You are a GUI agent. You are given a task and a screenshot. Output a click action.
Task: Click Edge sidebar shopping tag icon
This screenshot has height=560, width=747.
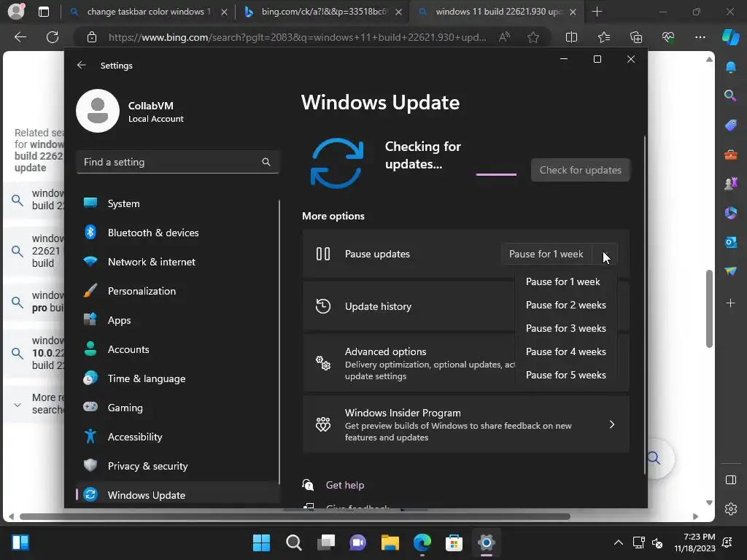click(730, 125)
